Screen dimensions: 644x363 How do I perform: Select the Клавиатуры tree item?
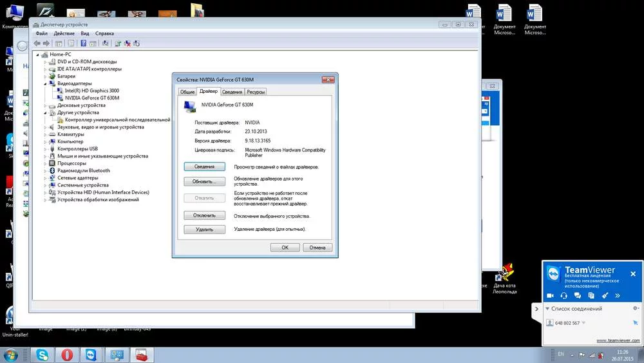71,134
